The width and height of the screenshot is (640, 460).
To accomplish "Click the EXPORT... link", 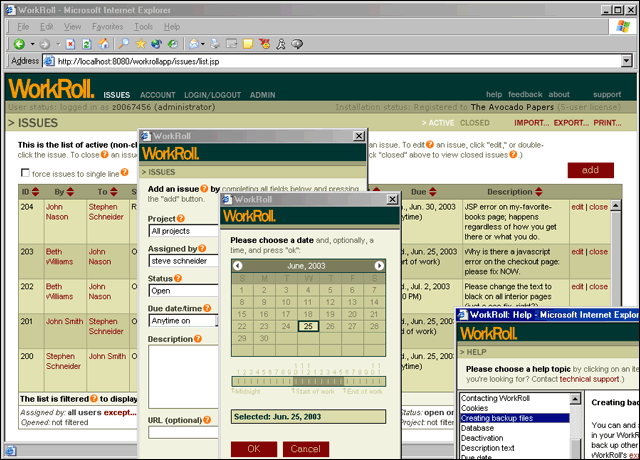I will tap(571, 123).
